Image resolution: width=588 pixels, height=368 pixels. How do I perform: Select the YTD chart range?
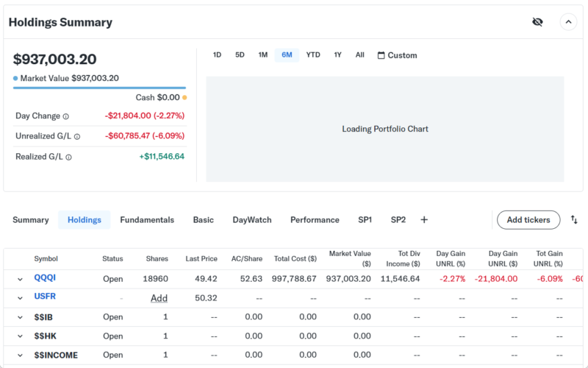click(313, 55)
